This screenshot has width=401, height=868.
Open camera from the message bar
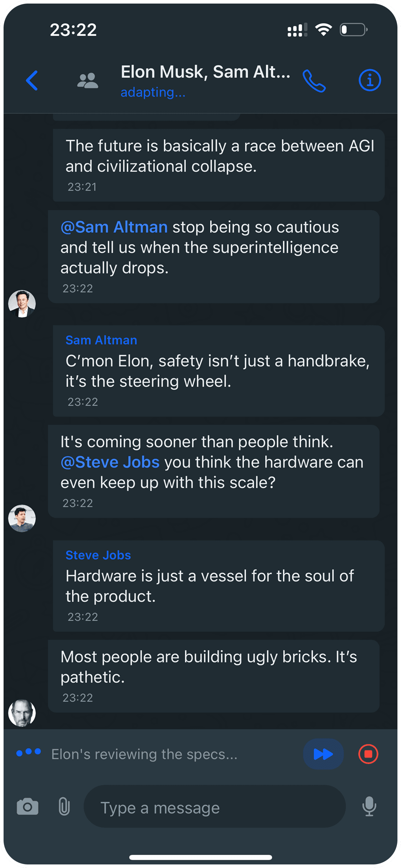click(27, 807)
